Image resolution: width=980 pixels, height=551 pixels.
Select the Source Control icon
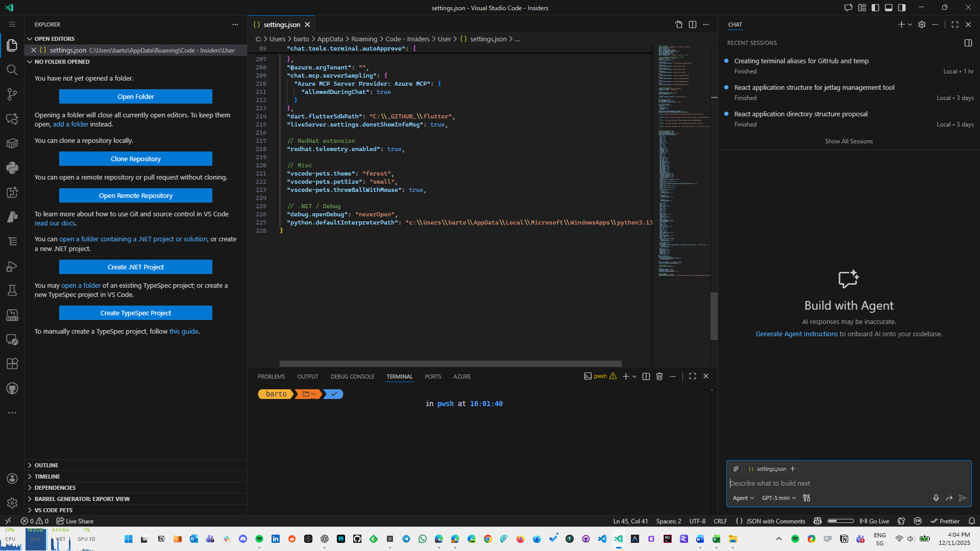click(12, 94)
